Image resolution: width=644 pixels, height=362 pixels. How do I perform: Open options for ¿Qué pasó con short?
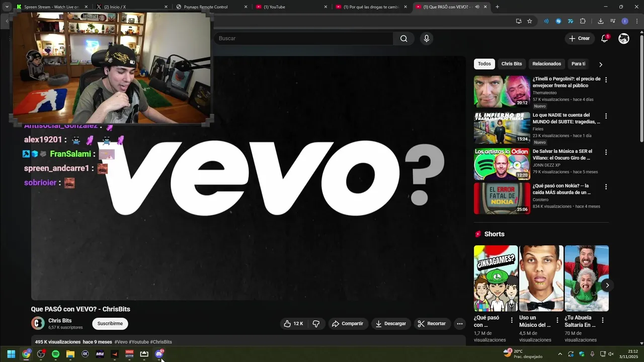point(512,320)
